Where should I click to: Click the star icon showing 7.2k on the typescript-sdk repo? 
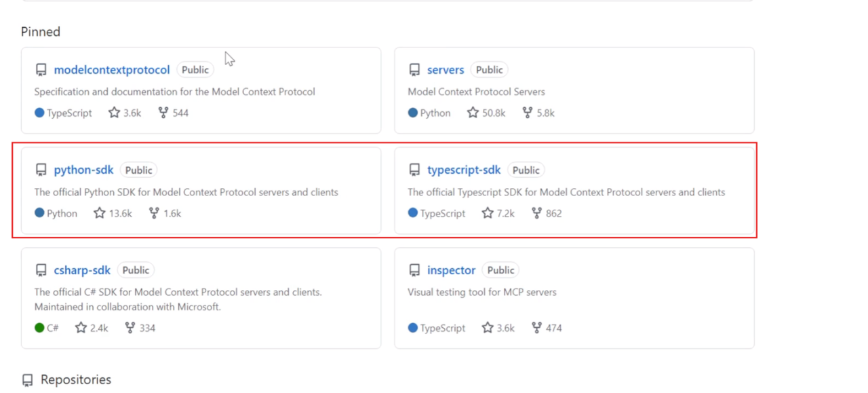point(488,213)
